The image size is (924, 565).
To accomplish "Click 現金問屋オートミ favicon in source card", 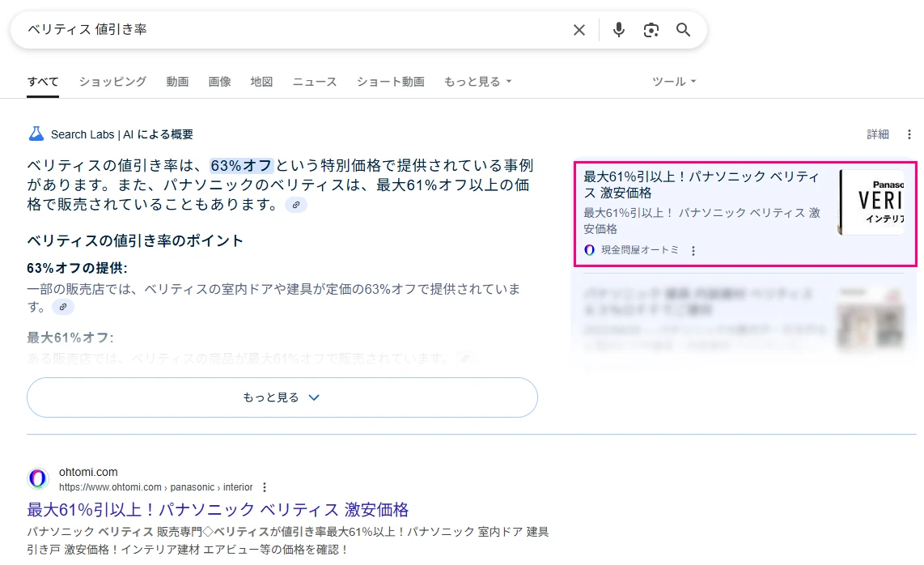I will (589, 250).
